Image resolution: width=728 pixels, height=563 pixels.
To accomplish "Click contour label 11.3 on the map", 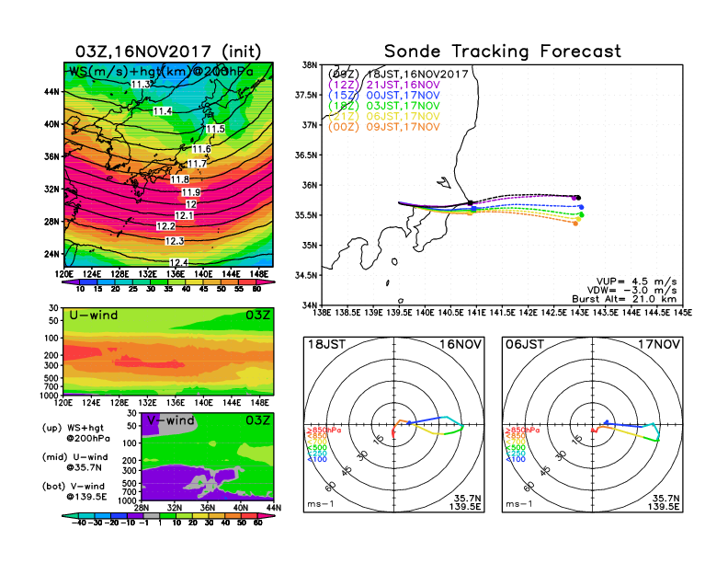I will click(142, 84).
